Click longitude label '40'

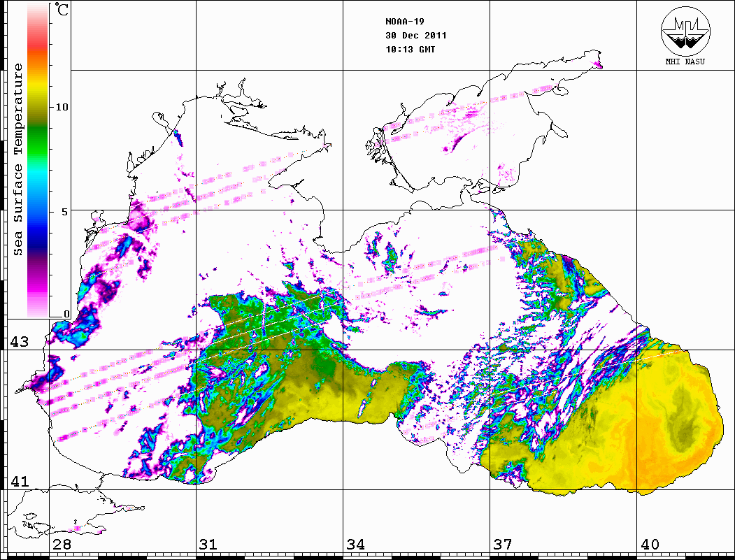[x=650, y=544]
